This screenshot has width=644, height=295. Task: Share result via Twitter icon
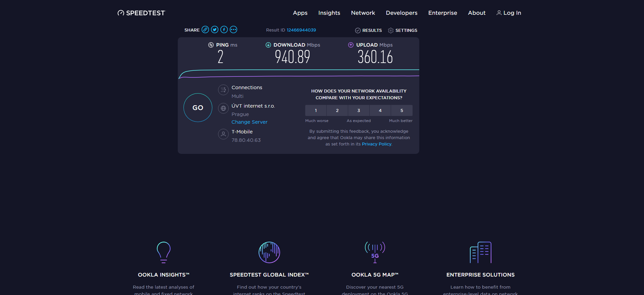(x=215, y=30)
